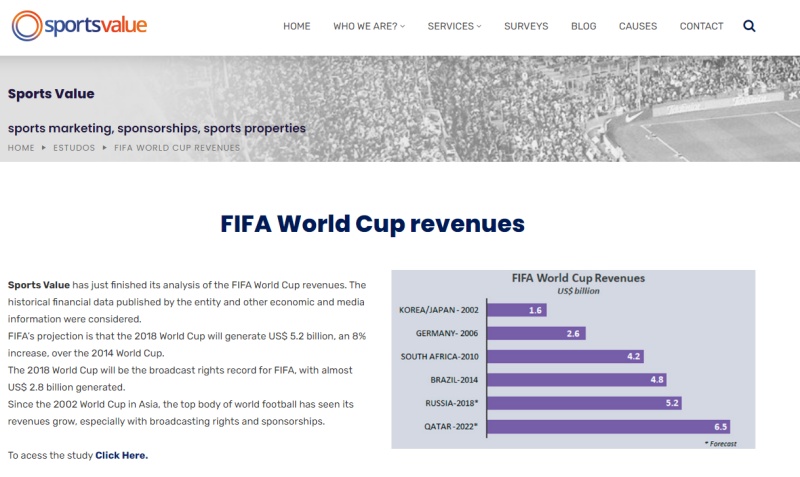Click the Sports Value banner title

[51, 94]
